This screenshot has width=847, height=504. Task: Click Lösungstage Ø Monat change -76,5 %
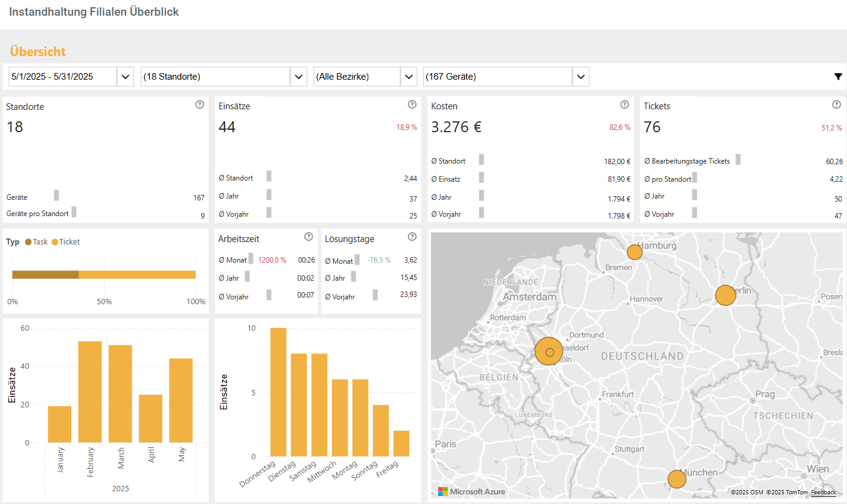click(x=379, y=260)
